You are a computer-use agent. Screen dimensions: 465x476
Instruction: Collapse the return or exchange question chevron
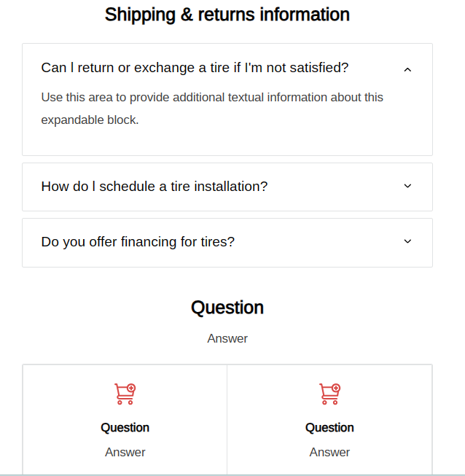pyautogui.click(x=407, y=69)
